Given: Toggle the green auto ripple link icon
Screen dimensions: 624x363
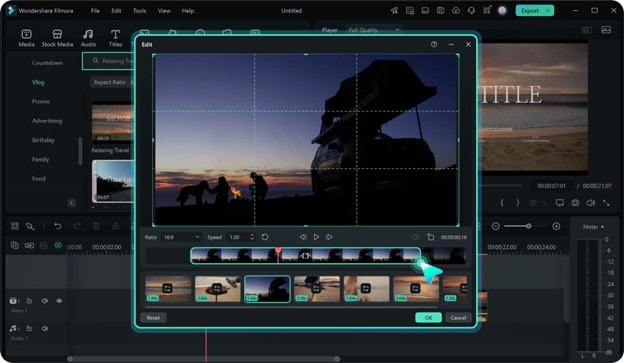Looking at the screenshot, I should pos(58,245).
